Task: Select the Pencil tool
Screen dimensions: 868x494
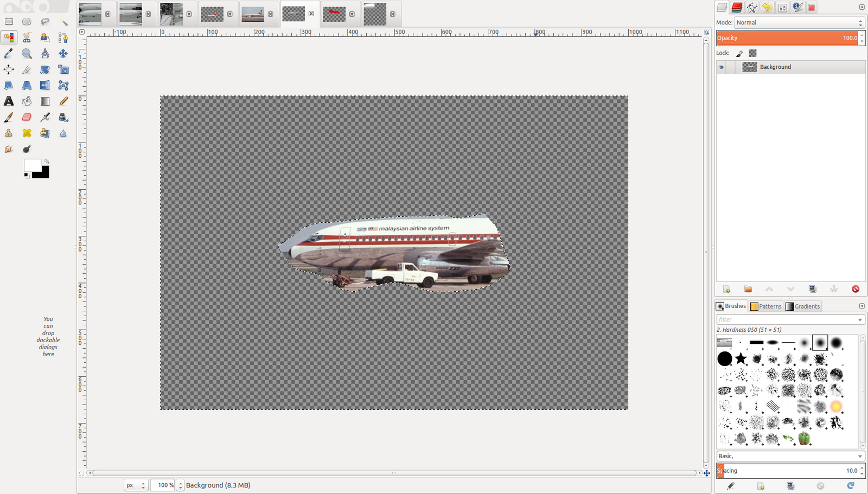Action: point(63,101)
